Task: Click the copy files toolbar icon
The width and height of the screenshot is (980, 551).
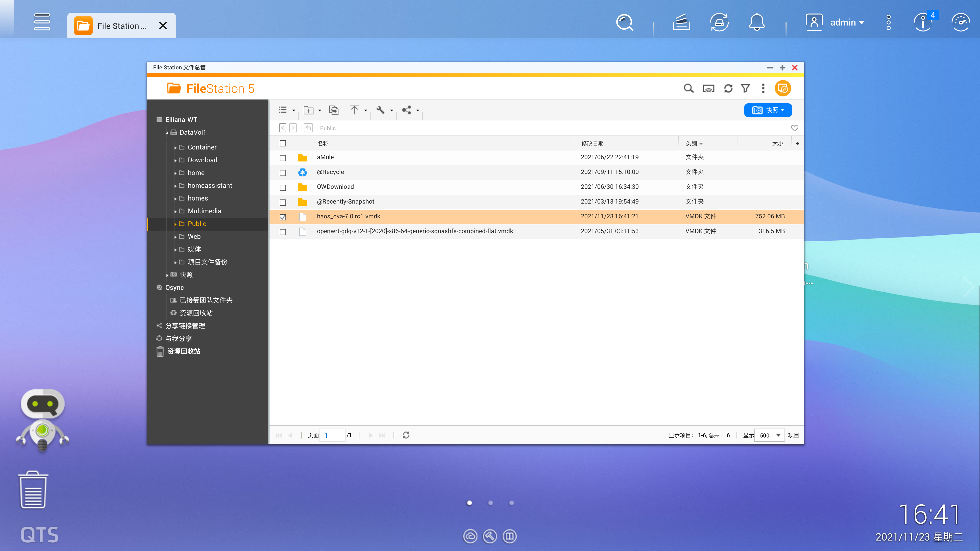Action: [x=334, y=110]
